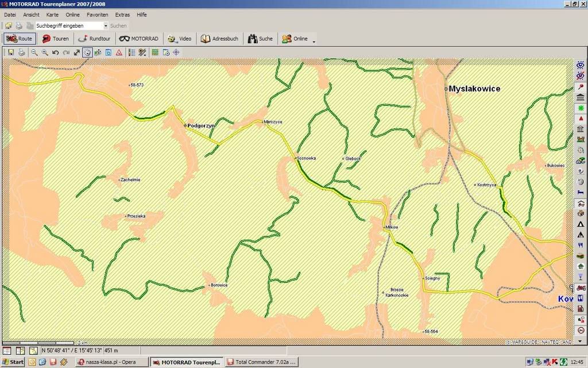Toggle the hotel bed POI category
588x368 pixels.
581,193
